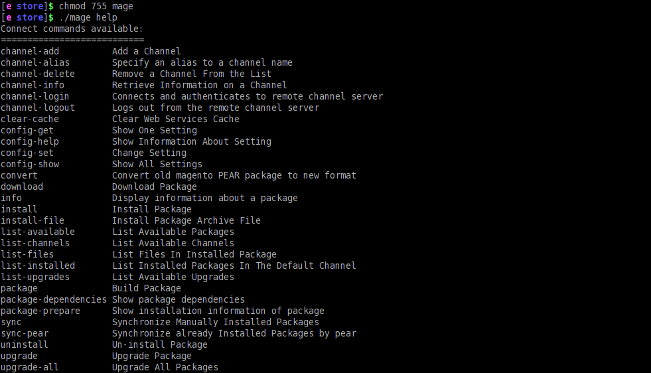Screen dimensions: 651x373
Task: Click the sync-pear command name
Action: 24,334
